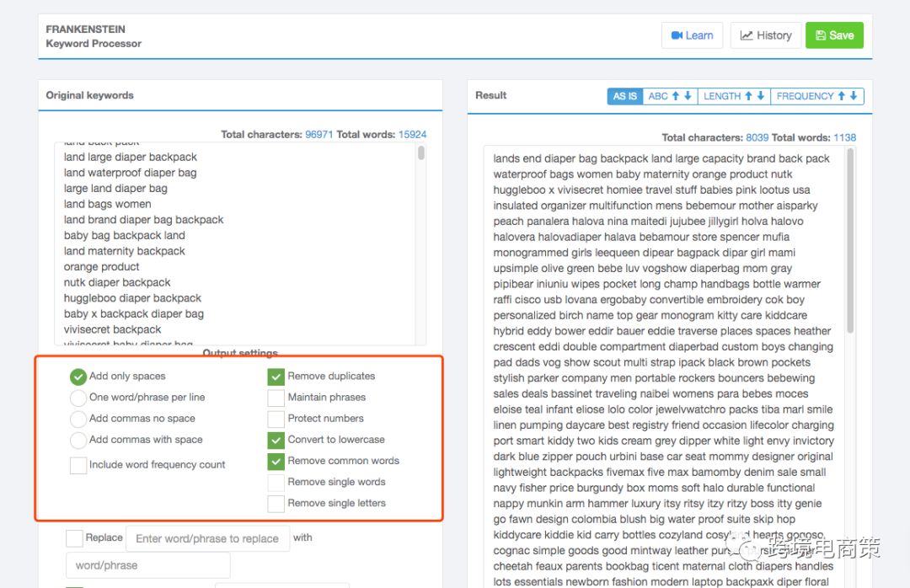The image size is (910, 588).
Task: Click the Enter word/phrase to replace field
Action: [x=207, y=538]
